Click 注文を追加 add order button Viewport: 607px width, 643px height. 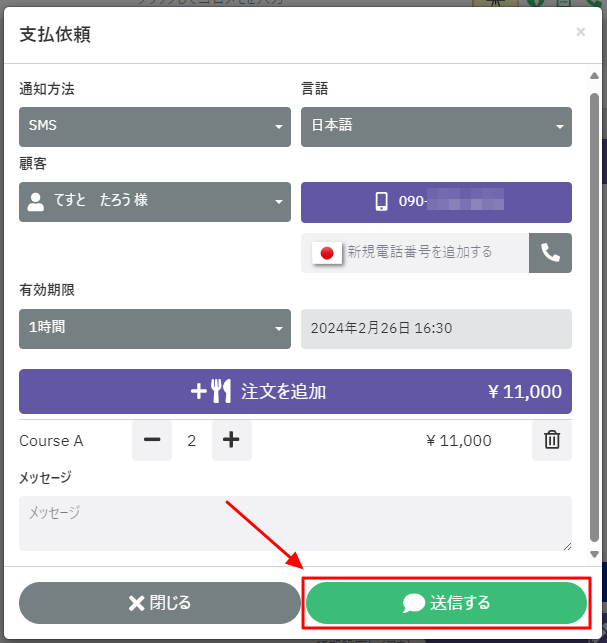[x=295, y=392]
